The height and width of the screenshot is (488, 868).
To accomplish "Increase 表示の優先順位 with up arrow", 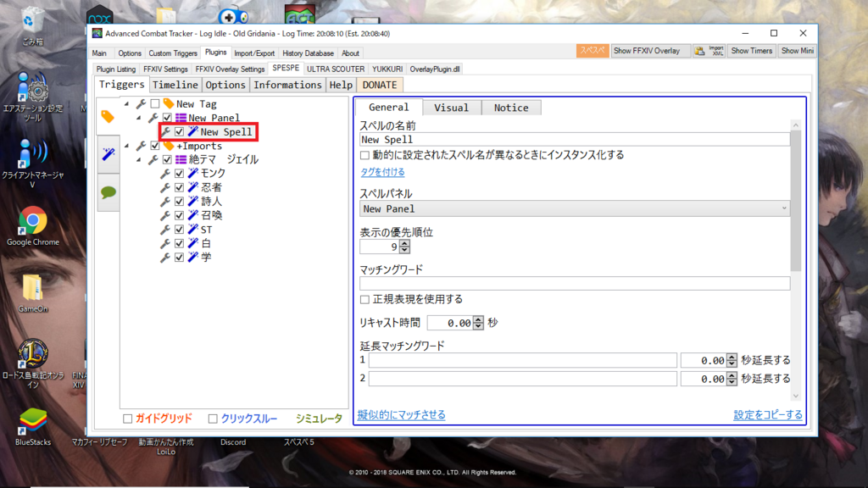I will (404, 243).
